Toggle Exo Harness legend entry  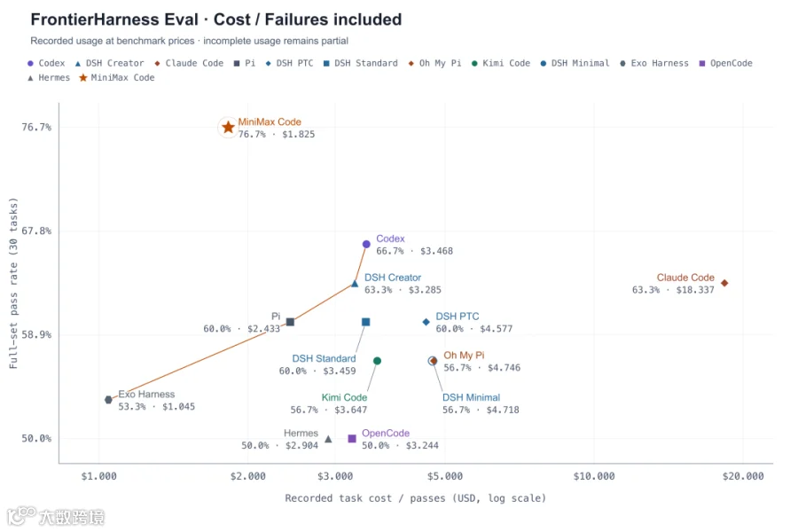pos(654,63)
